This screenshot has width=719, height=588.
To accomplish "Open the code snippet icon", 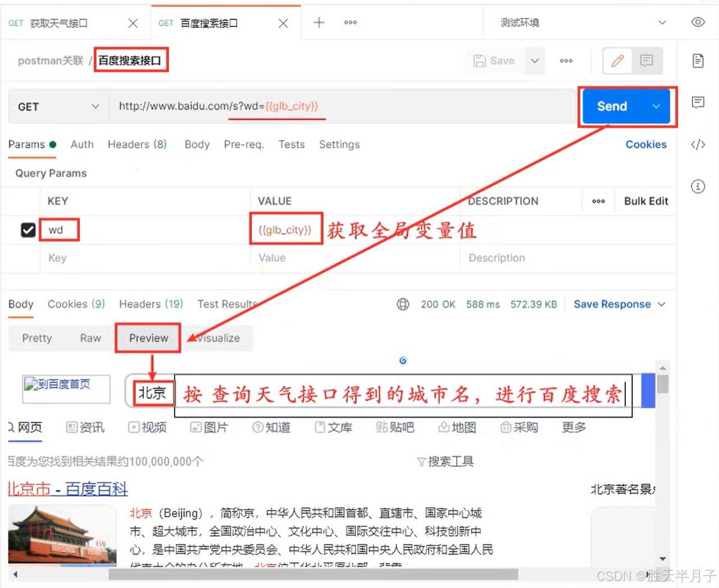I will pos(698,144).
